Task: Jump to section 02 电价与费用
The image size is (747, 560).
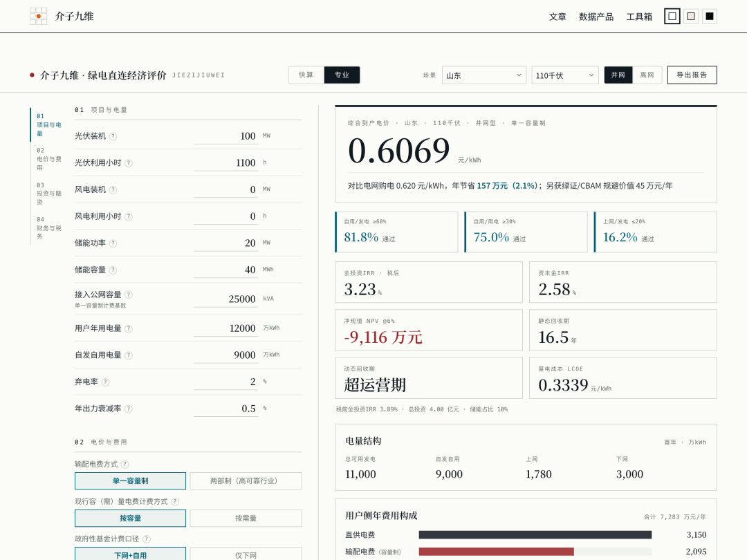Action: pyautogui.click(x=49, y=159)
